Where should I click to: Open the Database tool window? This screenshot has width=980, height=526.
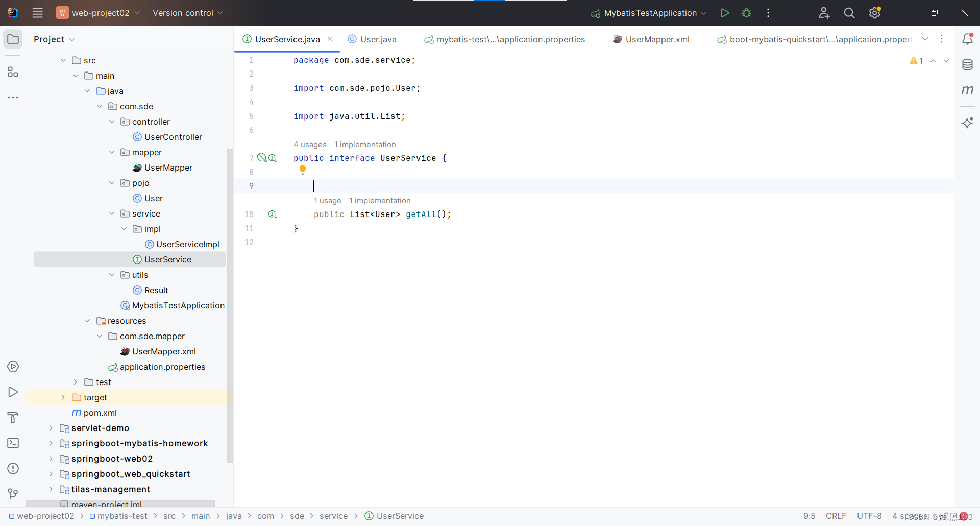coord(967,65)
